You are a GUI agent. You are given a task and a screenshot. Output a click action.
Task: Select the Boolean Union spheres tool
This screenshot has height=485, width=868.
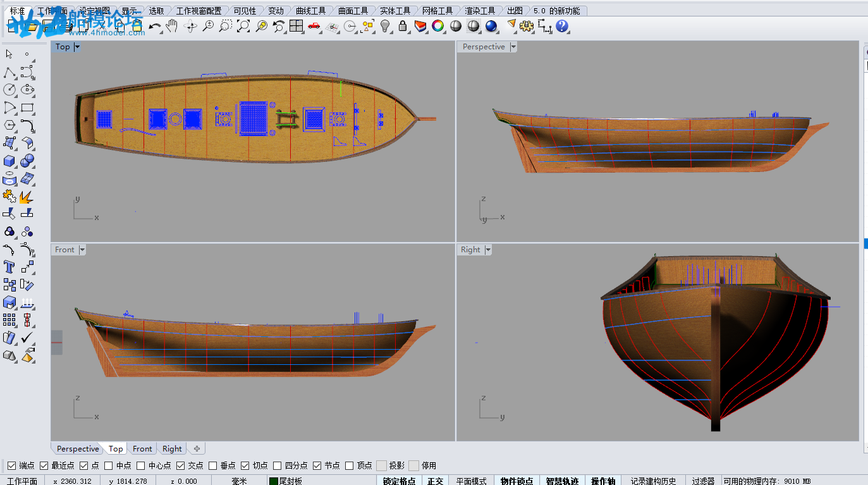pos(27,161)
